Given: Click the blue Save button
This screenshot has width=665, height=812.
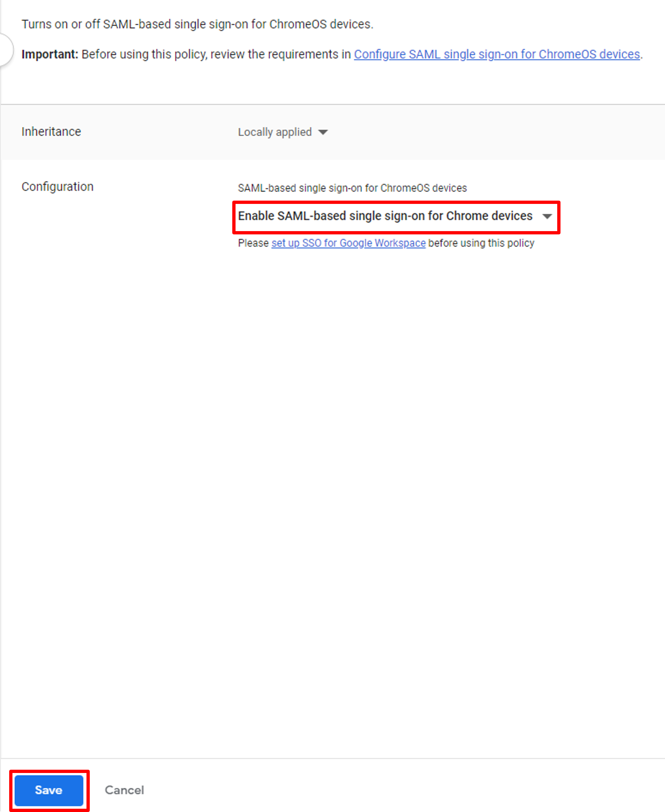Looking at the screenshot, I should coord(49,790).
